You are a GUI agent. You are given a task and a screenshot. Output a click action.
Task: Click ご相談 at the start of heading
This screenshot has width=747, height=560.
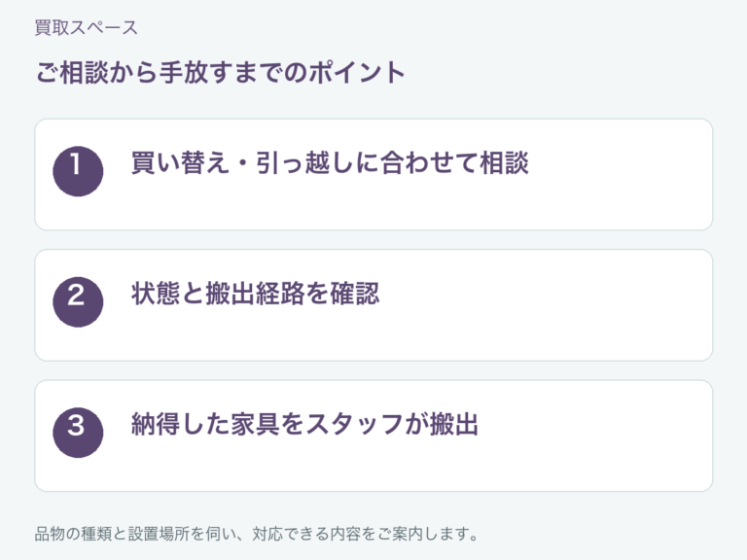tap(72, 73)
